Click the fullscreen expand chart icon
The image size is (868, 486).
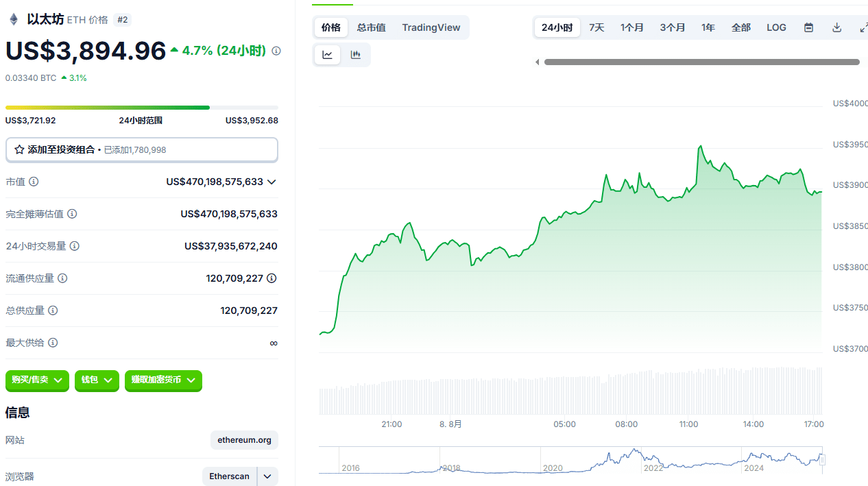click(863, 27)
